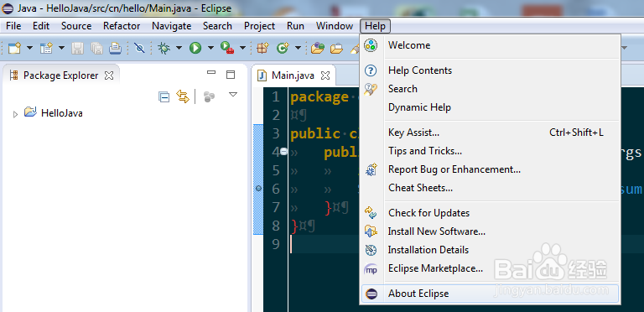This screenshot has width=644, height=312.
Task: Open the File menu
Action: (x=13, y=26)
